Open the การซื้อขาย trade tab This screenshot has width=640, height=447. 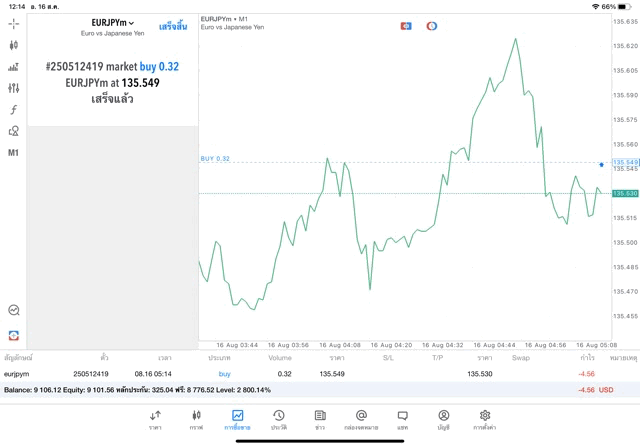tap(238, 420)
